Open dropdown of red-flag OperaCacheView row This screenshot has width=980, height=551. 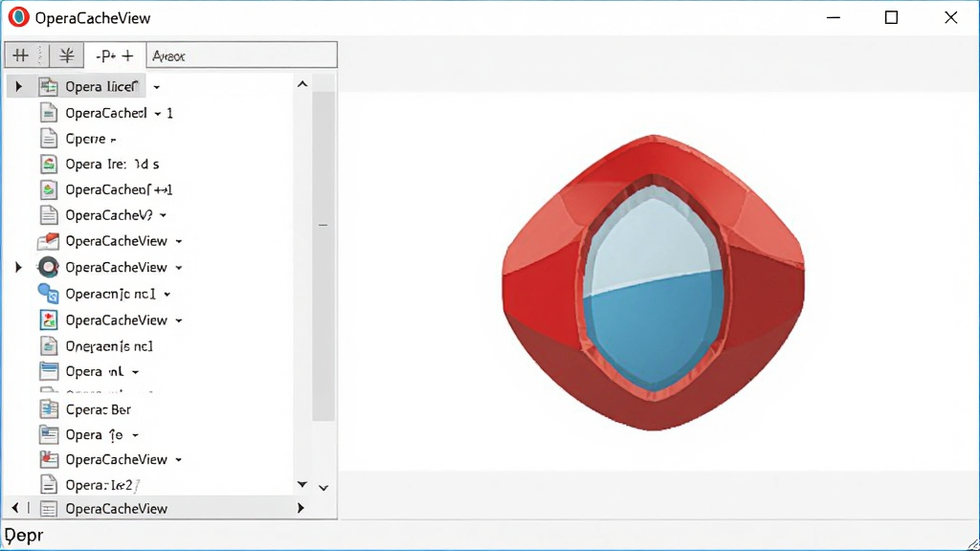[179, 241]
